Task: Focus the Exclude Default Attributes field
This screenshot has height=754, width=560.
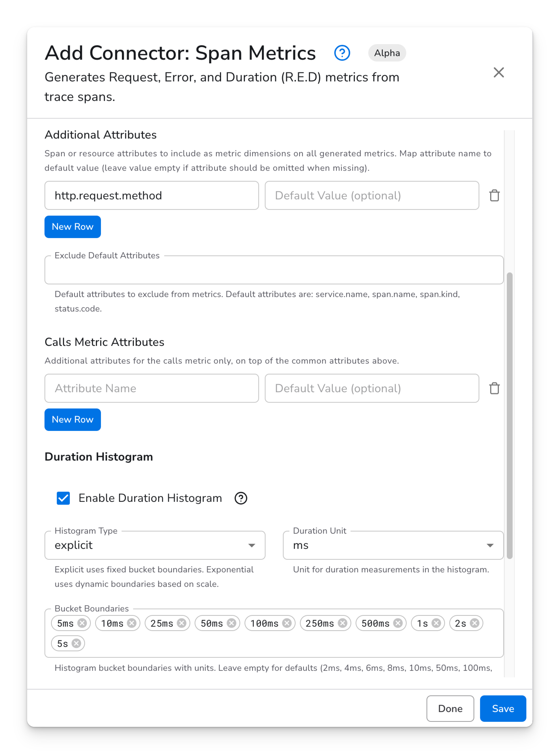Action: tap(273, 270)
